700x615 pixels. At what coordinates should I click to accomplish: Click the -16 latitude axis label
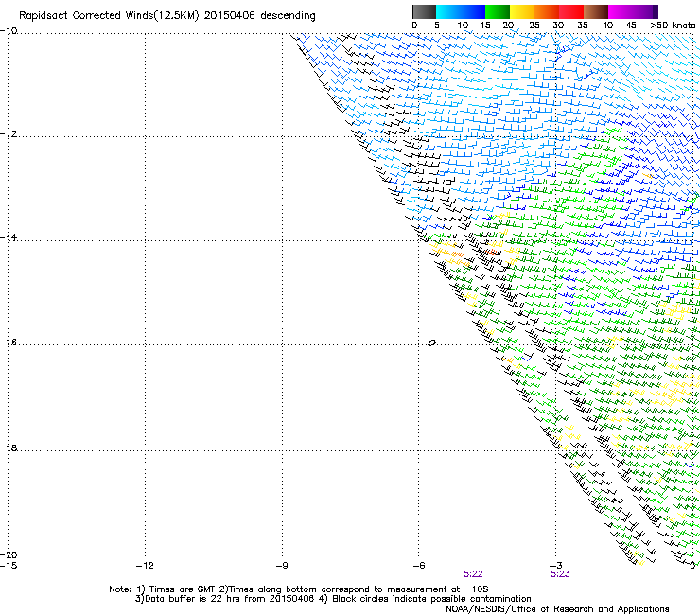pos(9,343)
